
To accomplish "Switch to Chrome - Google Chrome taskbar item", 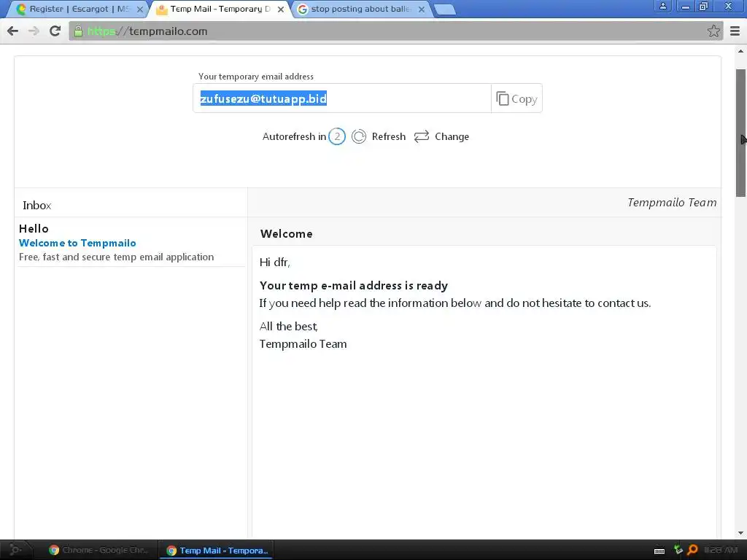I will (98, 550).
